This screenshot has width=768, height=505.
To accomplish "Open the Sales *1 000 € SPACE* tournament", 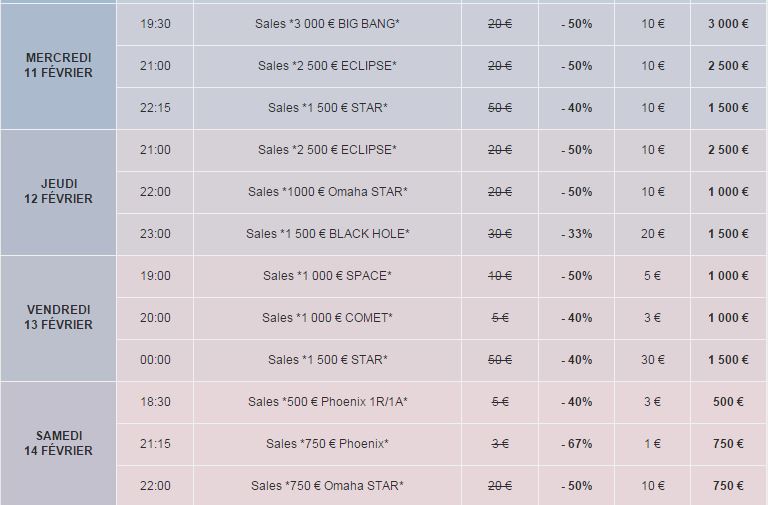I will tap(327, 276).
